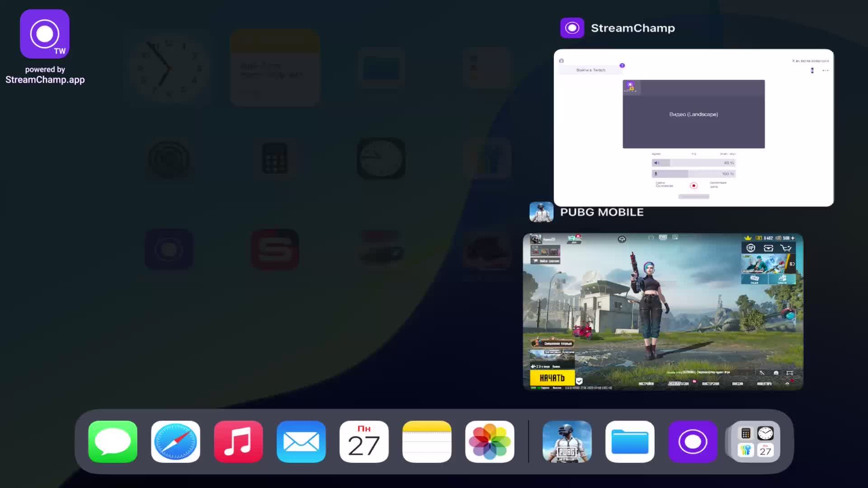Viewport: 868px width, 488px height.
Task: Adjust the 100% microphone slider in StreamChamp
Action: pos(693,174)
